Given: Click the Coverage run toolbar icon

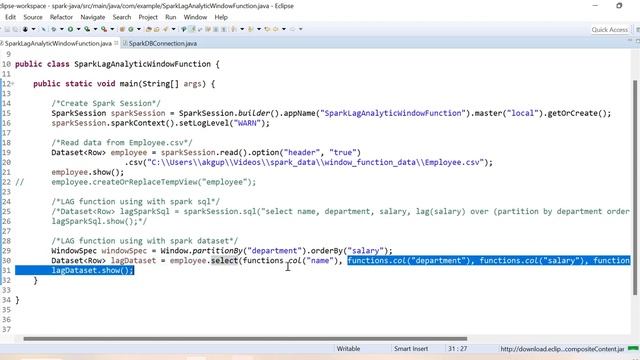Looking at the screenshot, I should pyautogui.click(x=87, y=29).
